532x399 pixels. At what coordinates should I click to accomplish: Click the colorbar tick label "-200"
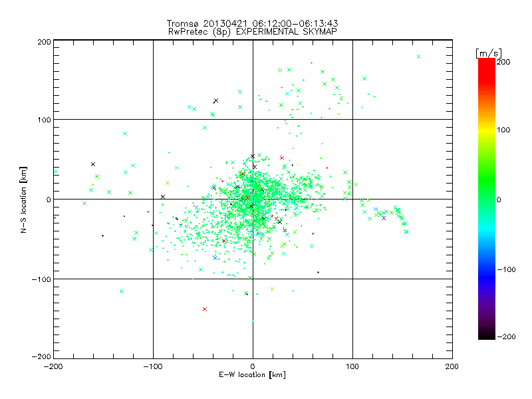[506, 337]
